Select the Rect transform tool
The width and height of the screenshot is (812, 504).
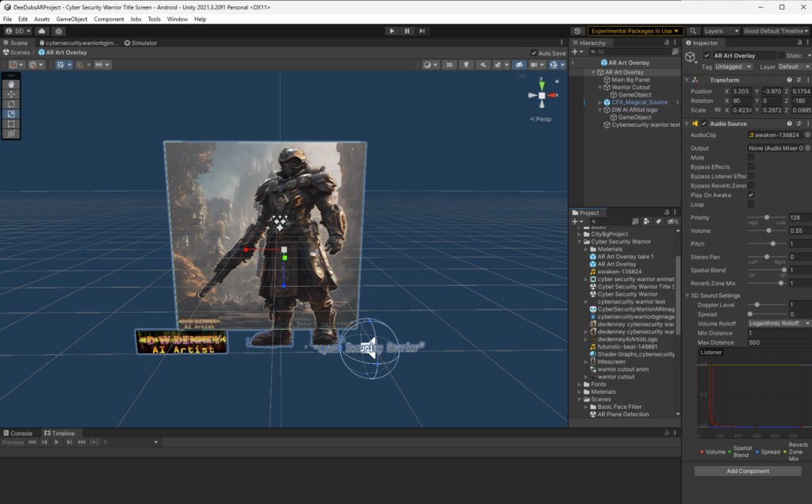(x=11, y=124)
